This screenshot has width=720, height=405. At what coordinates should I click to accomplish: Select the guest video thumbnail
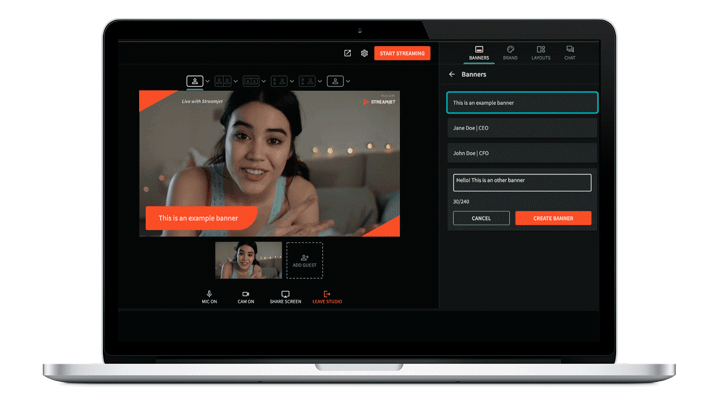click(x=248, y=260)
